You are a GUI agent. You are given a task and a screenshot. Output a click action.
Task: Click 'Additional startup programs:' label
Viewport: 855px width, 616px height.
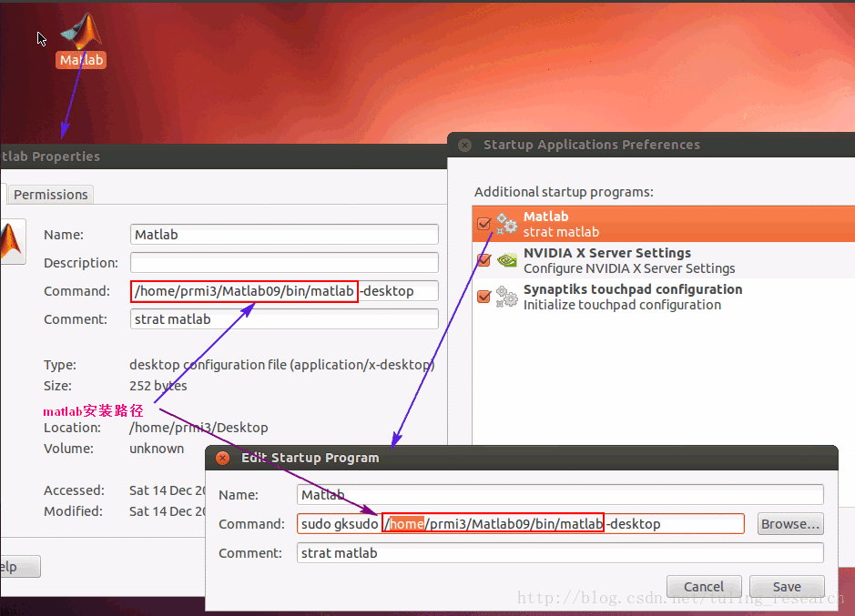tap(564, 192)
